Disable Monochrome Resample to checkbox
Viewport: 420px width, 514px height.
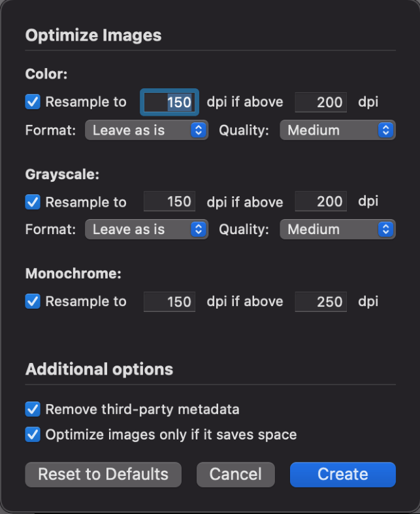tap(33, 301)
